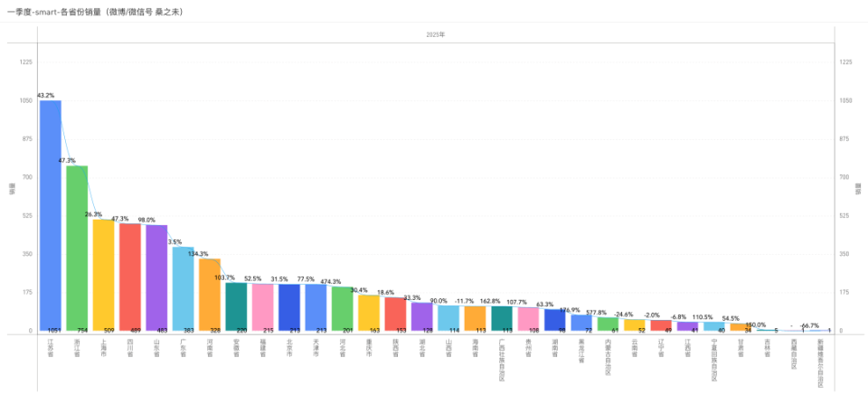Select the green 河北省 bar showing 201

coord(343,309)
